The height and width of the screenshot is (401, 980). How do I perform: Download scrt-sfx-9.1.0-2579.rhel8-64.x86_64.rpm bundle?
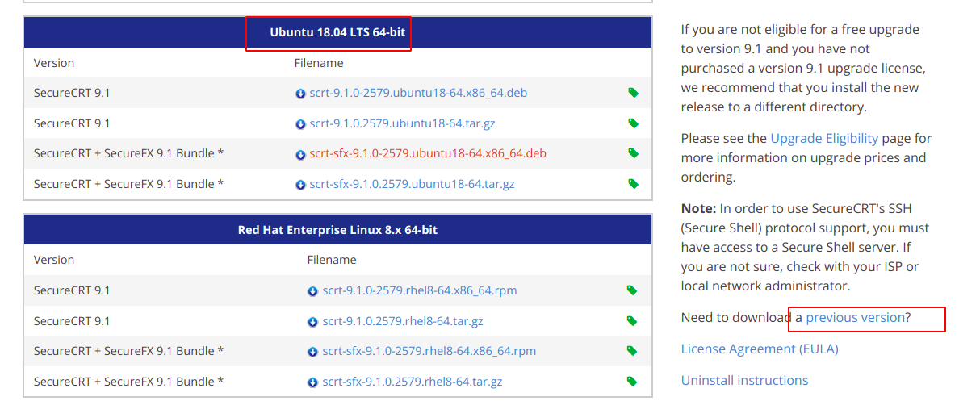[x=429, y=351]
